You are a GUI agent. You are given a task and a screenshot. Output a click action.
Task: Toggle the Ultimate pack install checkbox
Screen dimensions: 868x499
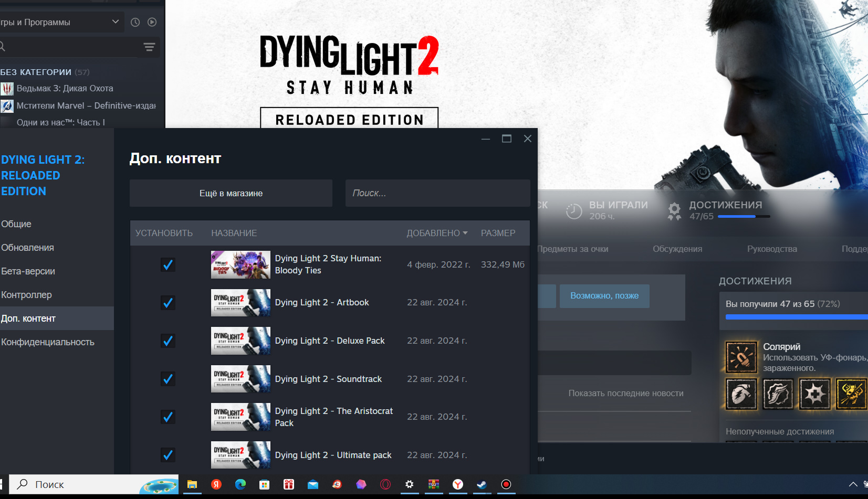point(168,455)
